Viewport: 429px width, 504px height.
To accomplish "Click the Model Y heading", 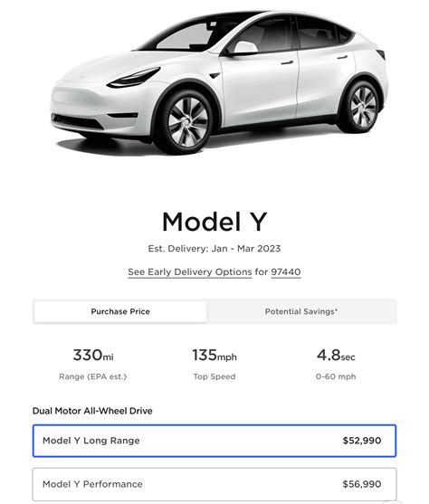I will point(214,222).
